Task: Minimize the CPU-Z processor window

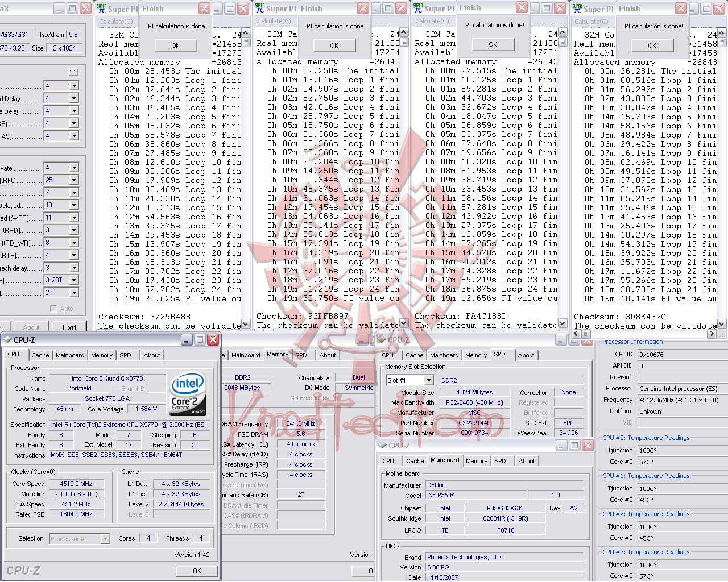Action: click(x=187, y=340)
